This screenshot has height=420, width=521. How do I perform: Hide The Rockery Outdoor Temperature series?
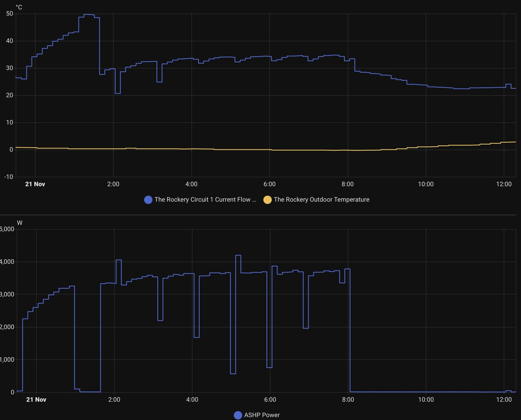tap(321, 199)
